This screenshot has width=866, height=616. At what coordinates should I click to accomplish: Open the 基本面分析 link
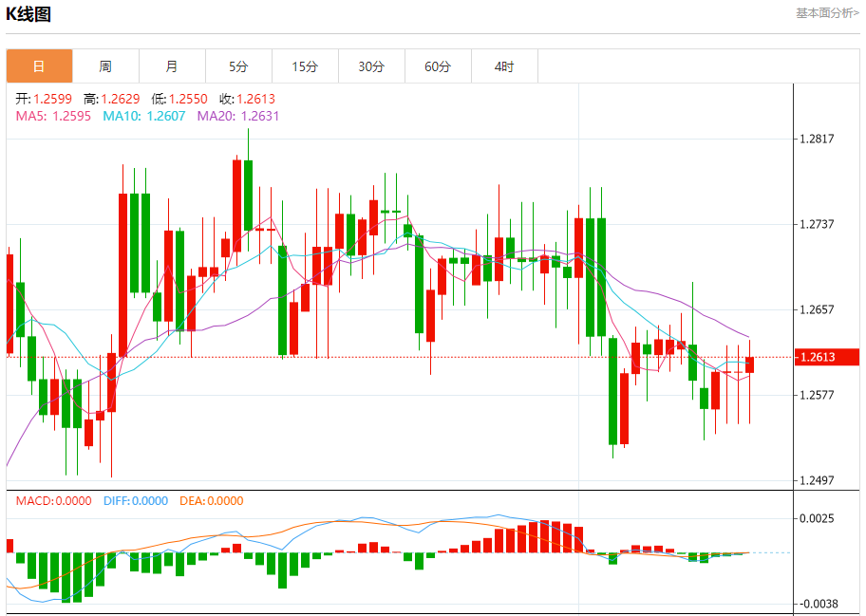coord(827,12)
